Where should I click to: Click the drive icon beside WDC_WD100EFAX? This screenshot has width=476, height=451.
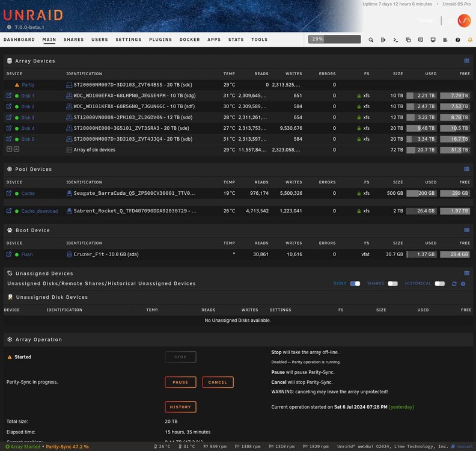69,96
